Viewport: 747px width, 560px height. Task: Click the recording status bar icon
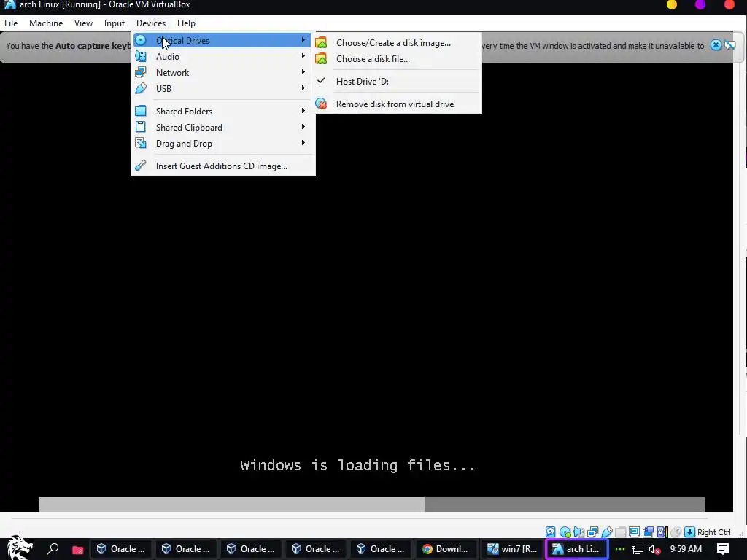648,532
